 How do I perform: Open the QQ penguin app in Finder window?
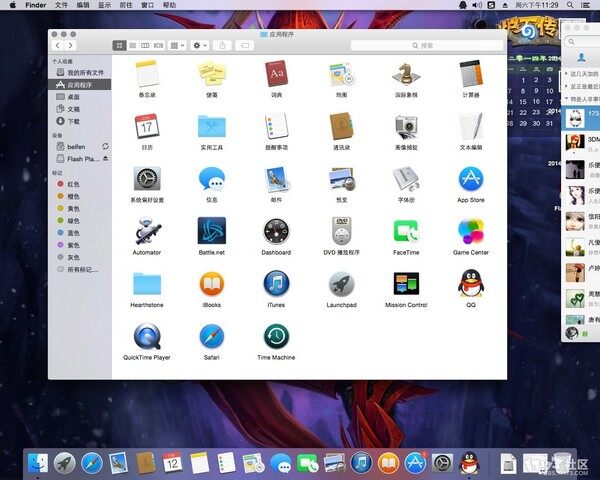[x=471, y=283]
